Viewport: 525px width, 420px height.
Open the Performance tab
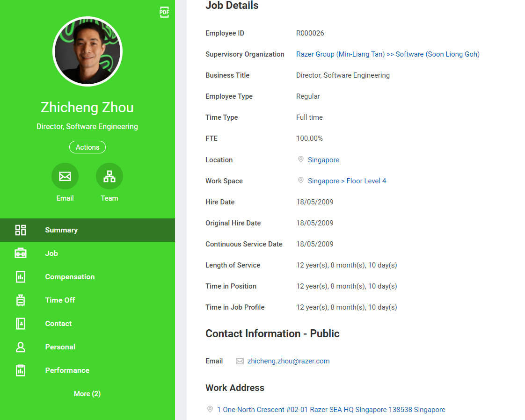[x=87, y=370]
